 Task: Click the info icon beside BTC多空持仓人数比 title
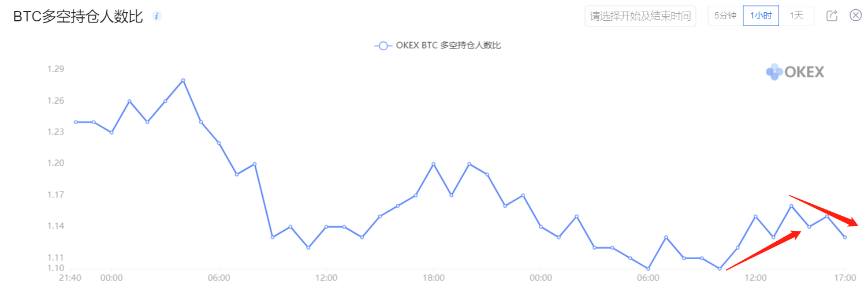pos(157,16)
